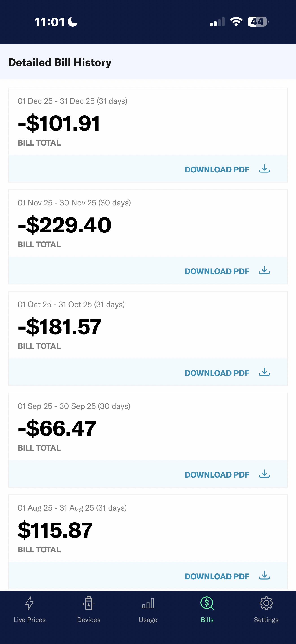Tap the download icon for August 2025 bill

tap(264, 576)
